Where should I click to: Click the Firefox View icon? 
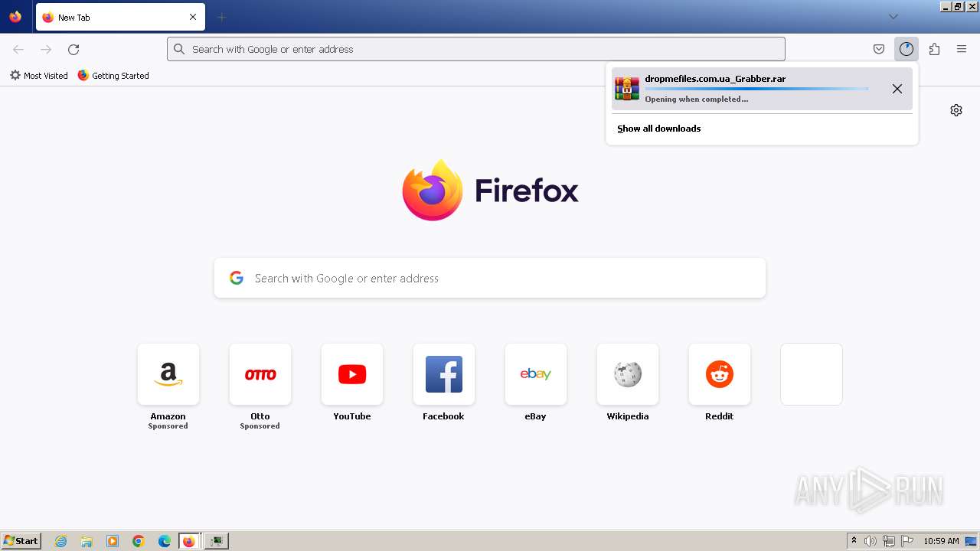[x=15, y=17]
